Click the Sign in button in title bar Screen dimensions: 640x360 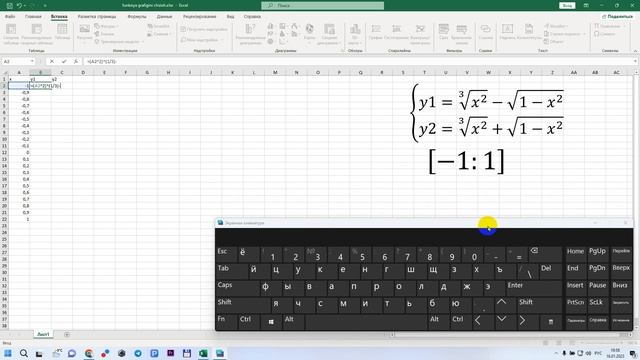coord(567,5)
